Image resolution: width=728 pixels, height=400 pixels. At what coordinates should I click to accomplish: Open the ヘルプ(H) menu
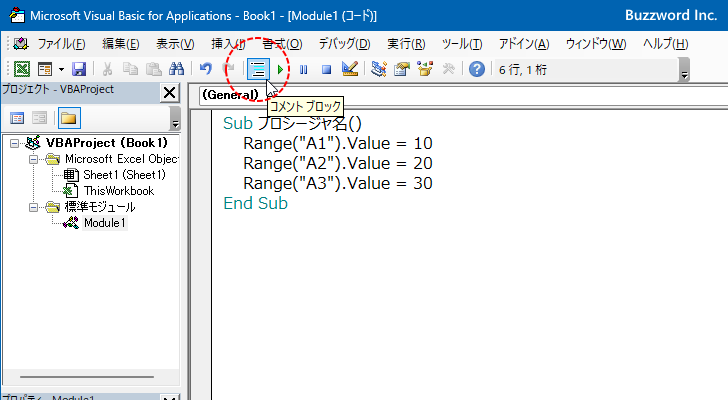pyautogui.click(x=665, y=44)
